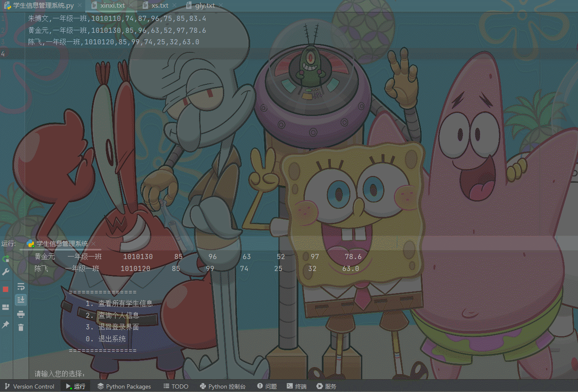Open the xs.txt editor tab
The width and height of the screenshot is (578, 392).
[160, 6]
